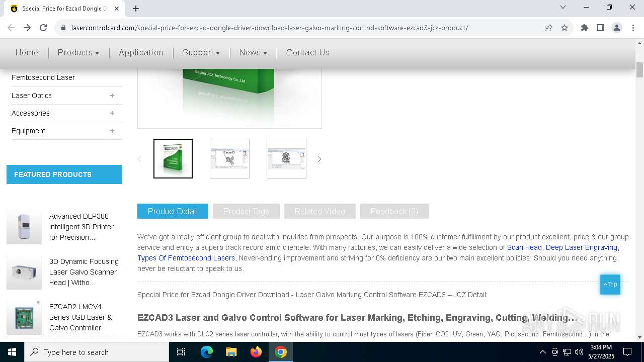Open Chrome extensions puzzle icon
The height and width of the screenshot is (362, 644).
pos(585,28)
